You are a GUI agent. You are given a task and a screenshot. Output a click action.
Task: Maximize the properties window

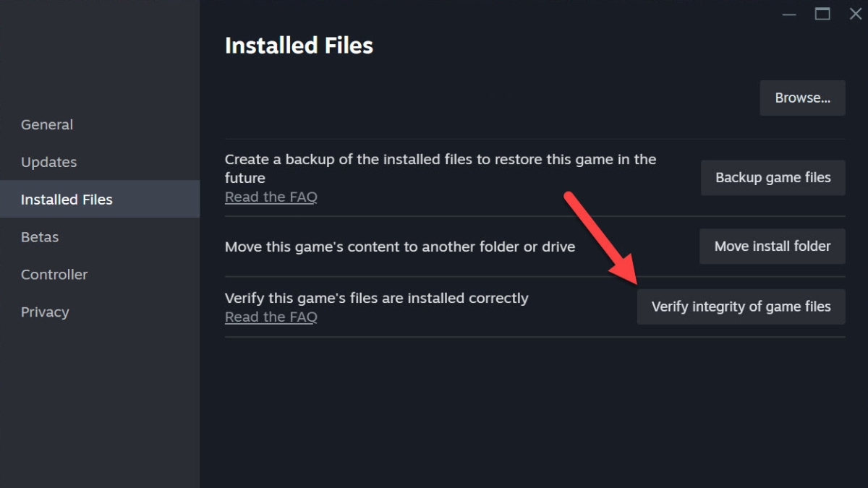coord(822,14)
